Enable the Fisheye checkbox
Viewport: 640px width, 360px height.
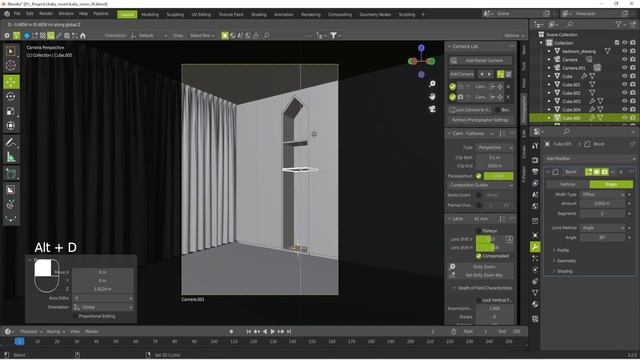[479, 231]
